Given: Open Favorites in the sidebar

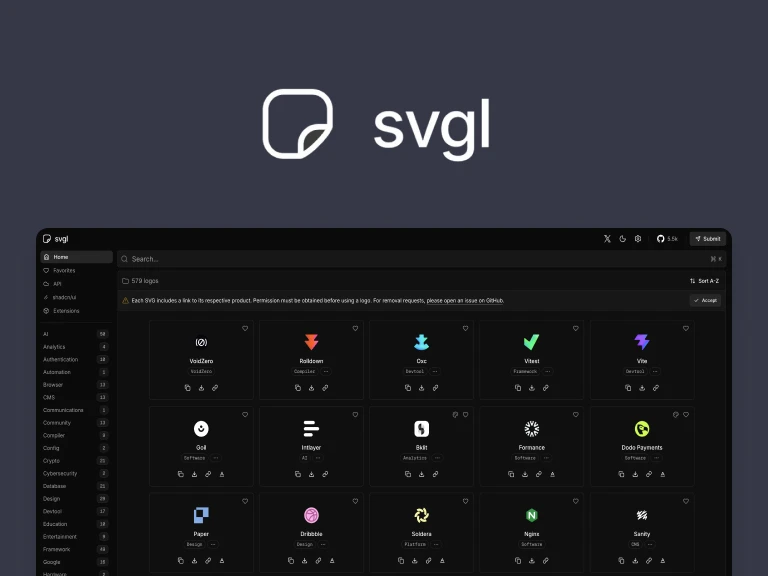Looking at the screenshot, I should [x=76, y=270].
